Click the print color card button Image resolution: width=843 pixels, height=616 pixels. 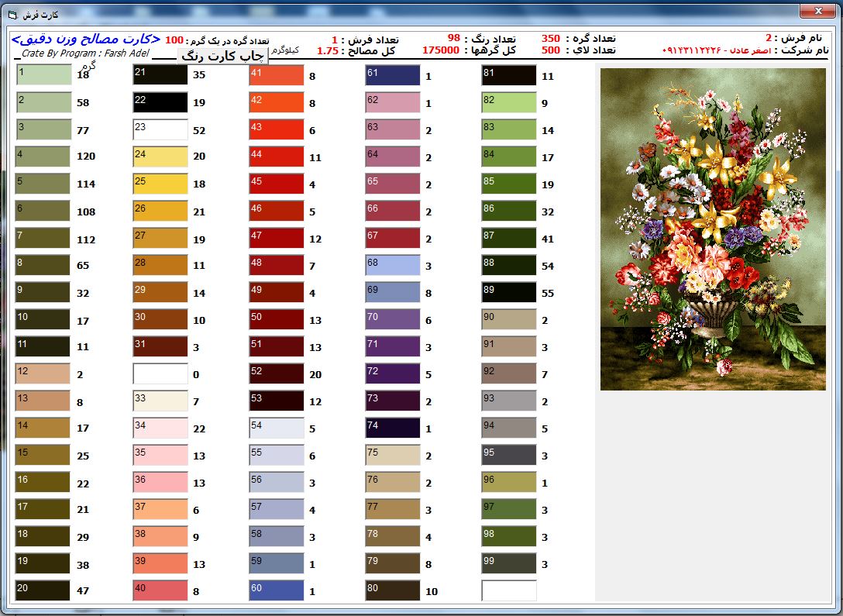pyautogui.click(x=223, y=56)
